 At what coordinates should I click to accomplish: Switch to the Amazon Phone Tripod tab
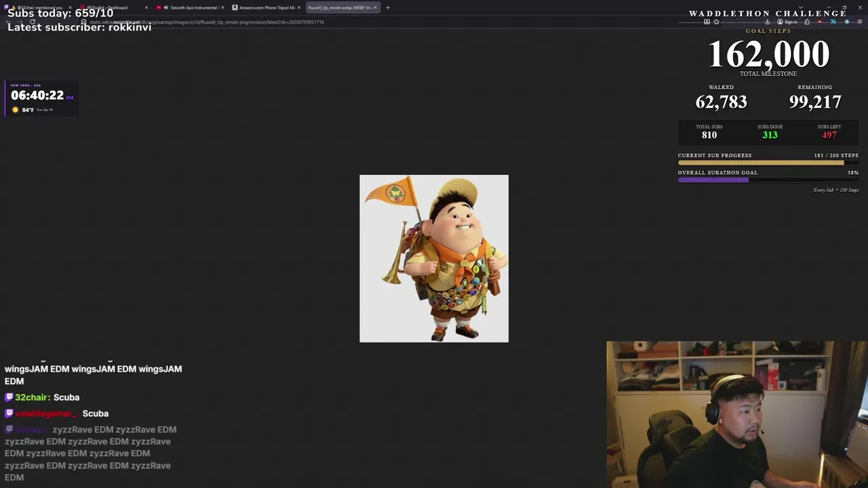267,7
